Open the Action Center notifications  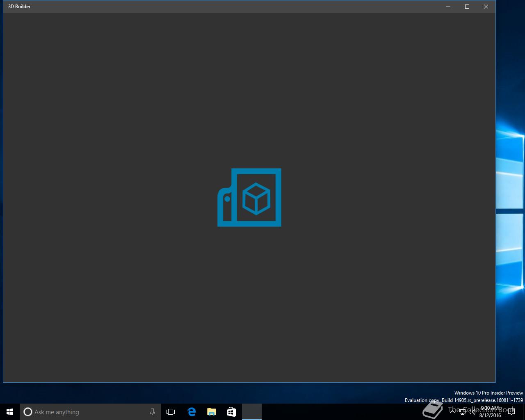pyautogui.click(x=511, y=412)
